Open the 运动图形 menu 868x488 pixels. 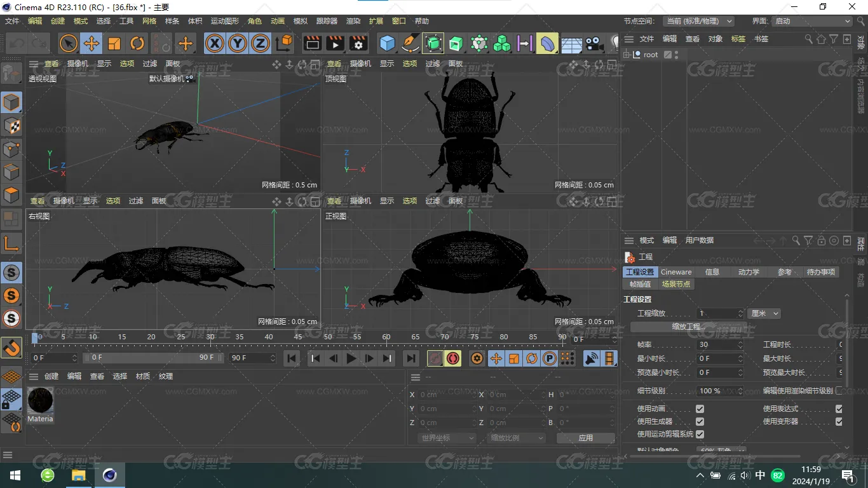225,21
